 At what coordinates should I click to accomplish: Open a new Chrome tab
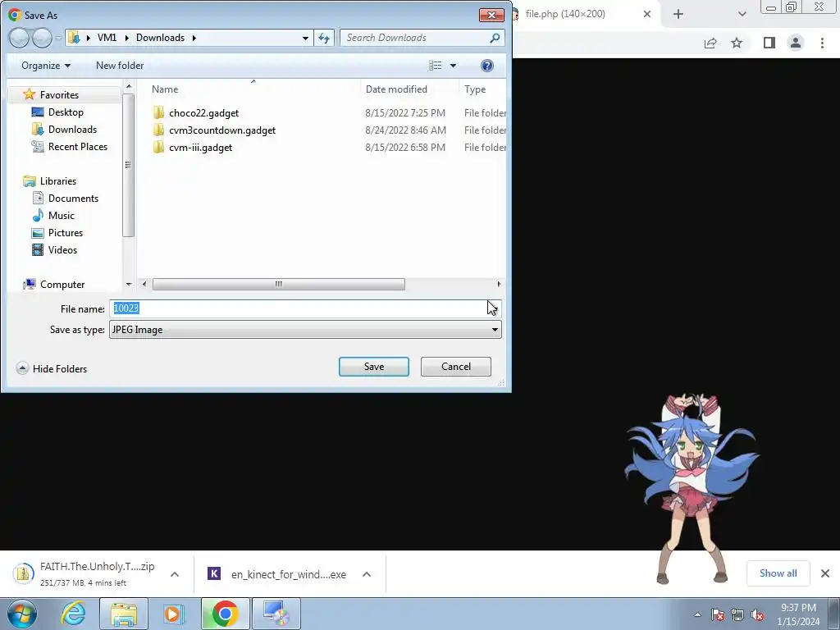click(678, 14)
